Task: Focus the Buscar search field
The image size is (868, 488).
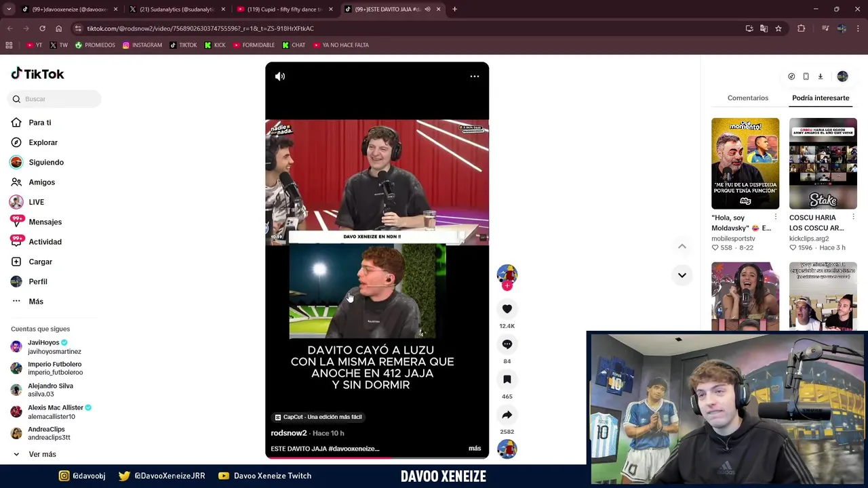Action: point(55,99)
